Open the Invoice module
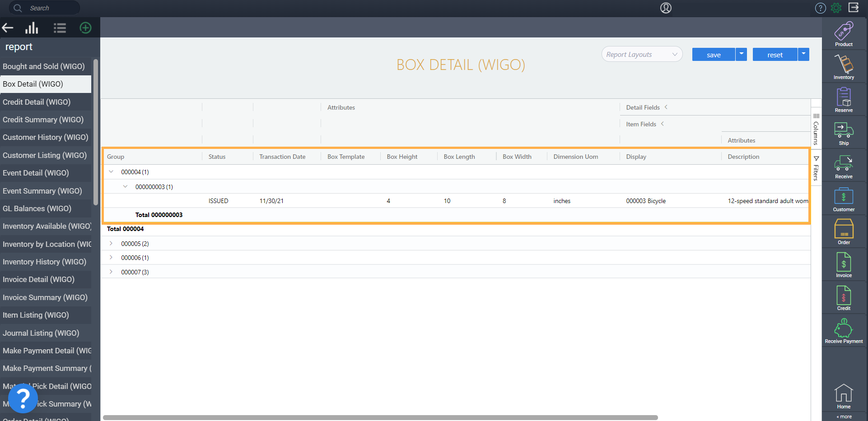Image resolution: width=868 pixels, height=421 pixels. 844,265
